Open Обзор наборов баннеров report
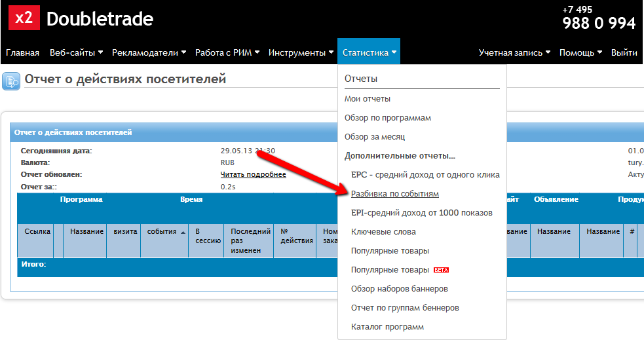 pyautogui.click(x=399, y=289)
